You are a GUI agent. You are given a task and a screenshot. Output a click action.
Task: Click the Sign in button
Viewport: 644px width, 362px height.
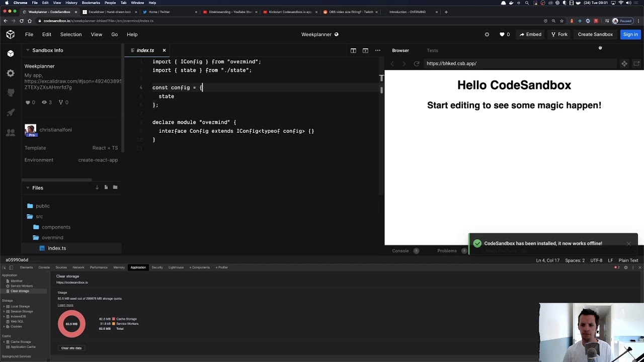click(630, 35)
